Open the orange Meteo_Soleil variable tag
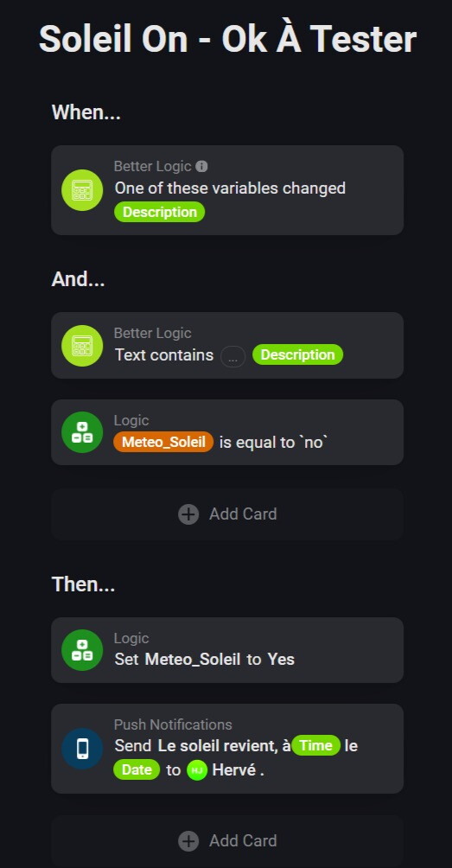This screenshot has height=868, width=452. [x=163, y=442]
